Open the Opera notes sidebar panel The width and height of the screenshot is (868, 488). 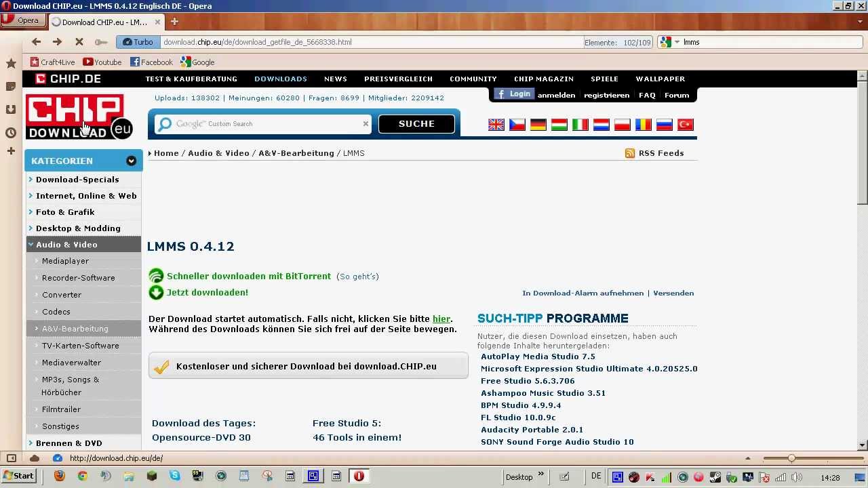click(x=11, y=86)
